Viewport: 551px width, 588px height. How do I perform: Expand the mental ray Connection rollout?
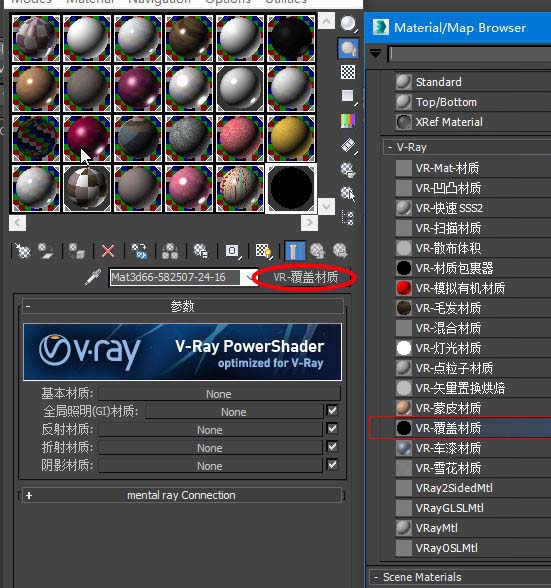tap(183, 495)
